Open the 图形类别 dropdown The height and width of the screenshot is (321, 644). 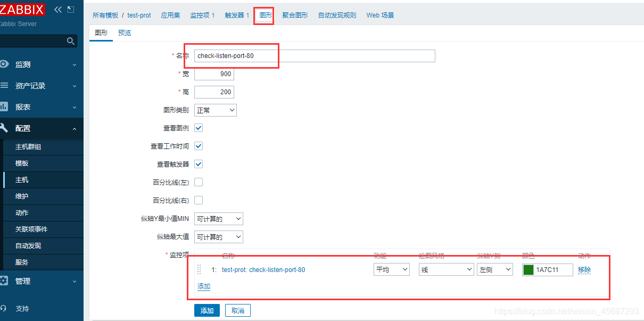[x=216, y=110]
